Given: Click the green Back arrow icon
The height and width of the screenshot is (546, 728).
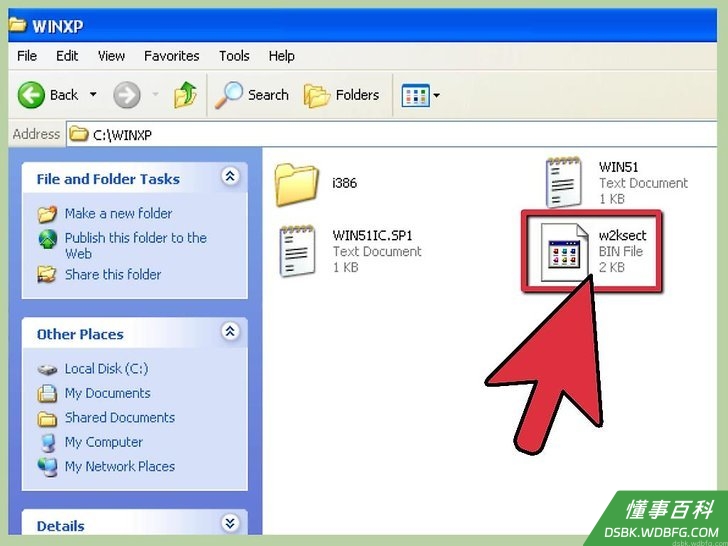Looking at the screenshot, I should coord(31,95).
